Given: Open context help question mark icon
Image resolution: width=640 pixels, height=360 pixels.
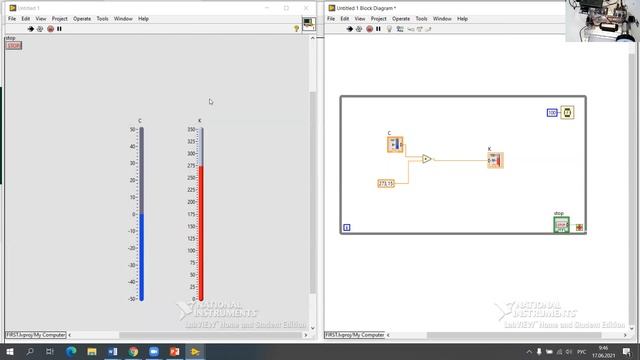Looking at the screenshot, I should point(297,29).
